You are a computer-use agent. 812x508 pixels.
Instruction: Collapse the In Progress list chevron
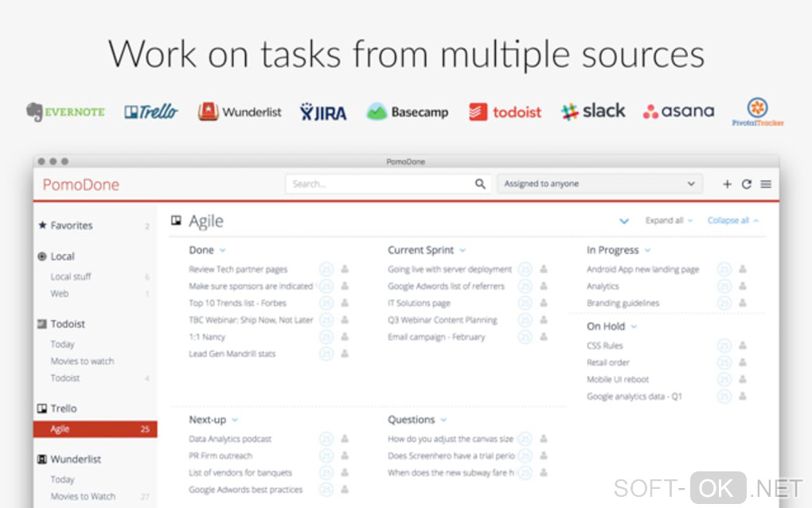pos(647,251)
